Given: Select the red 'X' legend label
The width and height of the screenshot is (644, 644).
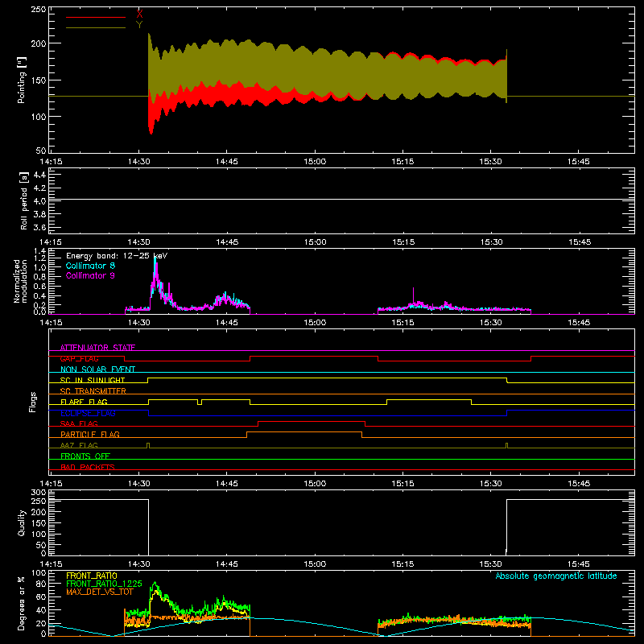Looking at the screenshot, I should point(139,14).
